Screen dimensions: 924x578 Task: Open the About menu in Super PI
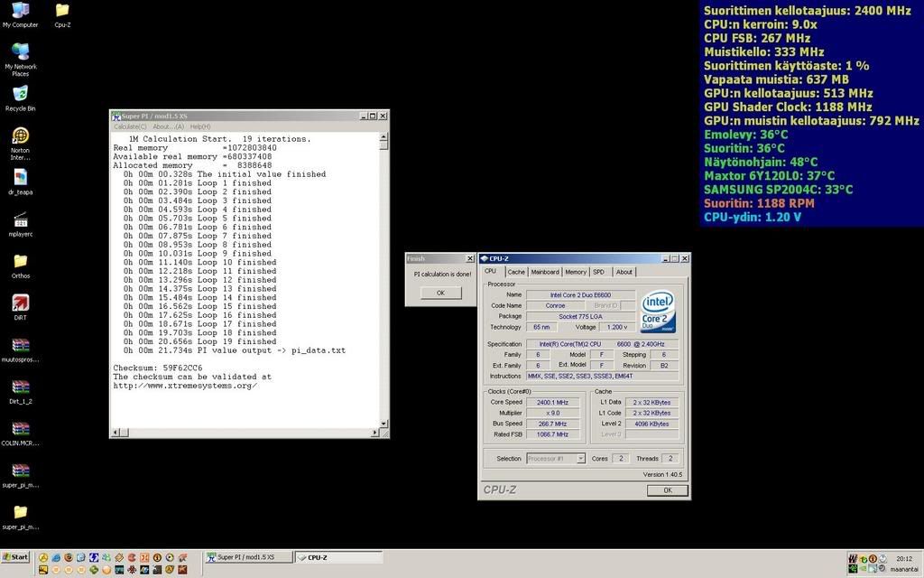[x=168, y=126]
